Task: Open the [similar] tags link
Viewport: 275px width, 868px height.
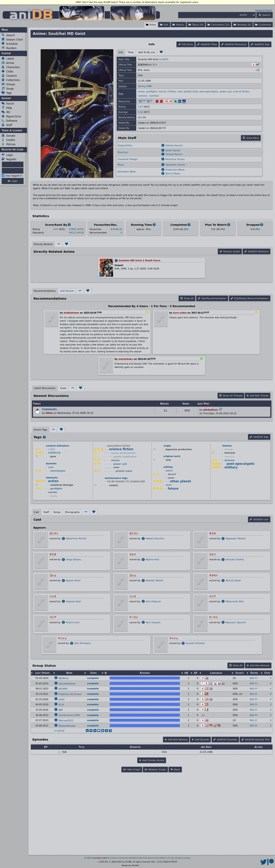Action: click(x=154, y=96)
